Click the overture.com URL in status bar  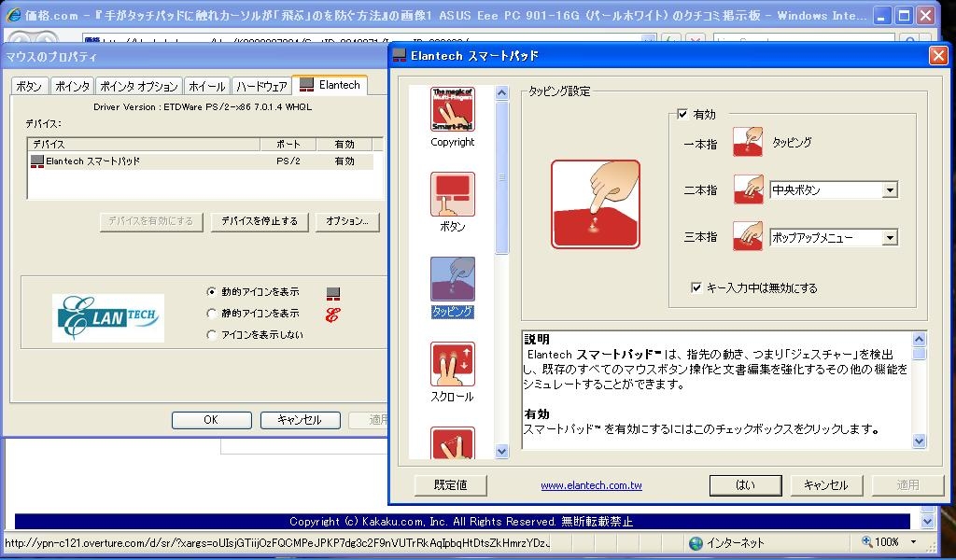[x=277, y=543]
